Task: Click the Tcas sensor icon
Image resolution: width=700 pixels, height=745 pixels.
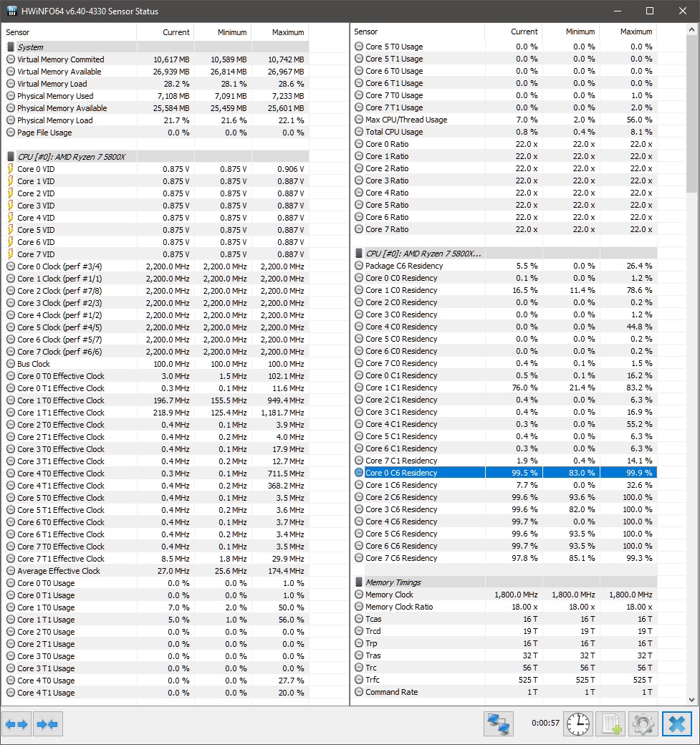Action: pyautogui.click(x=359, y=619)
